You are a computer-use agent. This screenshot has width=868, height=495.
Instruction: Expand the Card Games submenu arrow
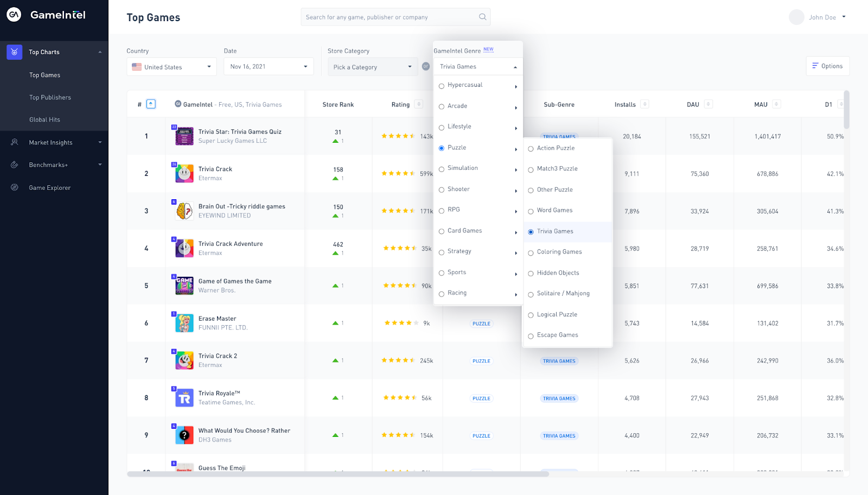(x=516, y=232)
